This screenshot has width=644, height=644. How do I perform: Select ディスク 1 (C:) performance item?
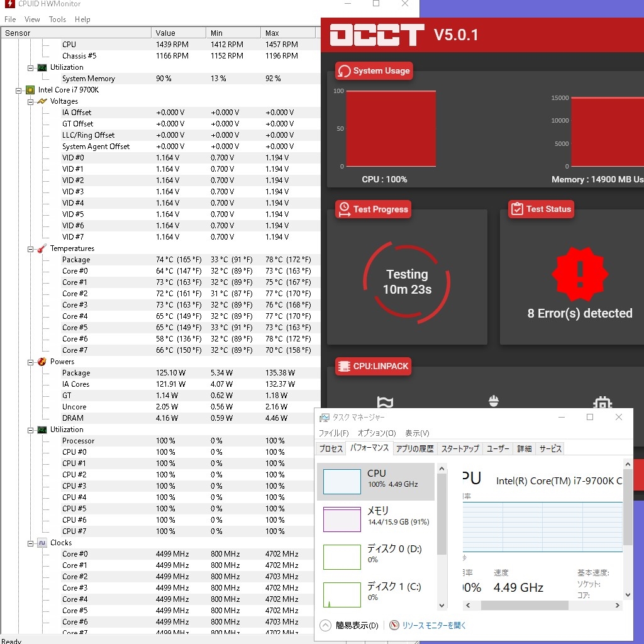(375, 594)
